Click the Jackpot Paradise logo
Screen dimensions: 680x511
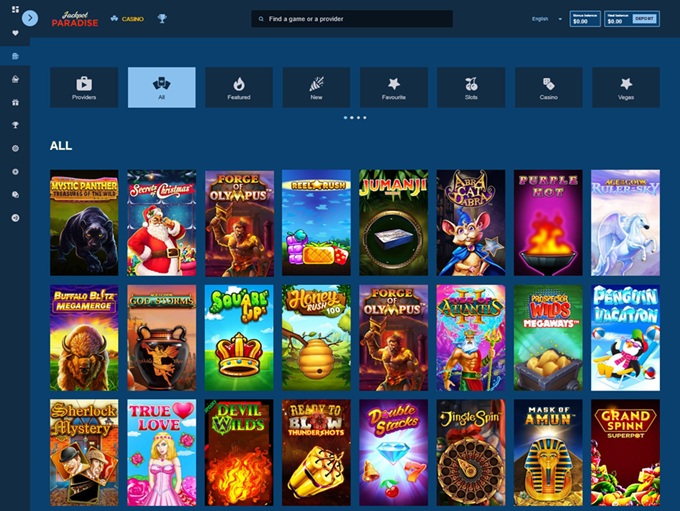pyautogui.click(x=75, y=18)
